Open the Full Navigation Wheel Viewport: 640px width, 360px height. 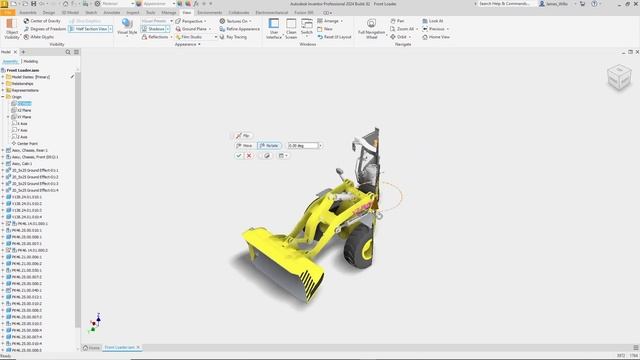tap(371, 29)
